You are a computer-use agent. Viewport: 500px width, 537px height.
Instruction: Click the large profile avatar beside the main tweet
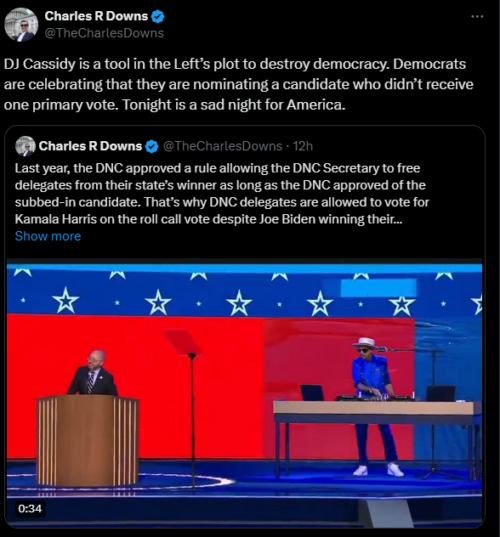[x=21, y=25]
